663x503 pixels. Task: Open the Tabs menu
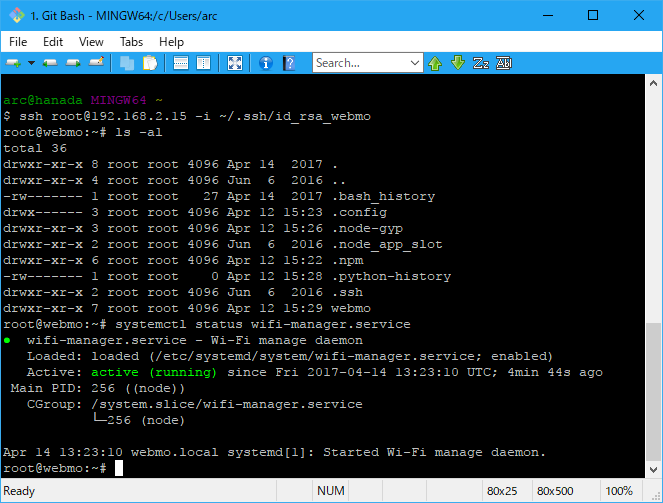coord(131,42)
